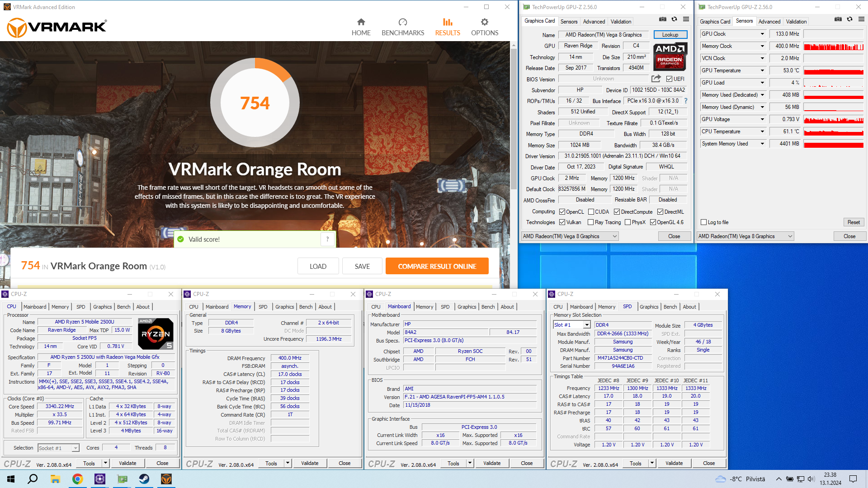868x488 pixels.
Task: Toggle PhysX checkbox
Action: pyautogui.click(x=627, y=222)
